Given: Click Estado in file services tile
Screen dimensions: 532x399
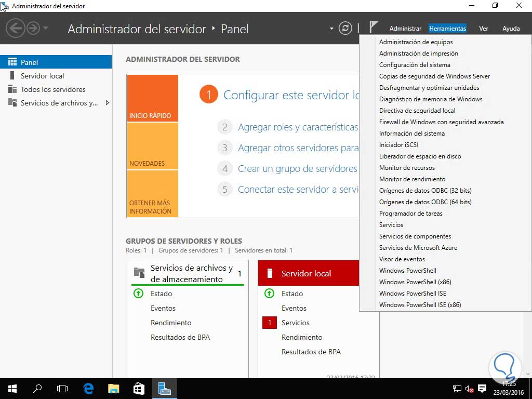Looking at the screenshot, I should [161, 294].
